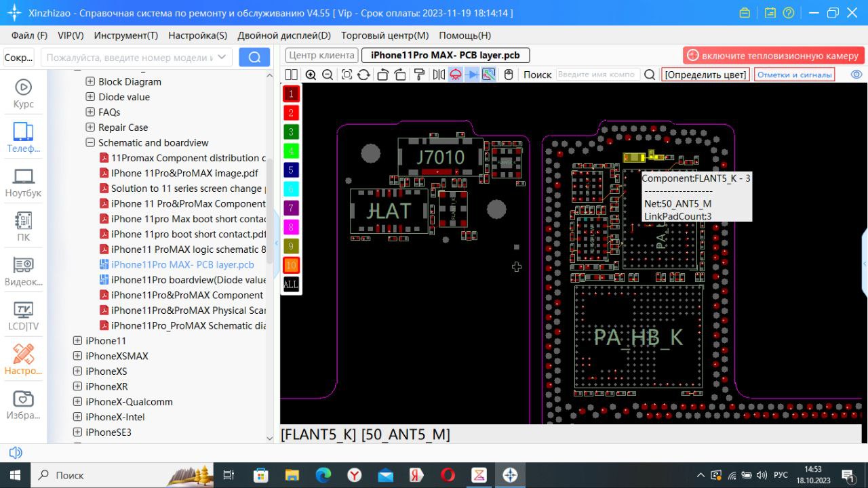The height and width of the screenshot is (488, 868).
Task: Click the calendar icon in title bar
Action: point(770,13)
